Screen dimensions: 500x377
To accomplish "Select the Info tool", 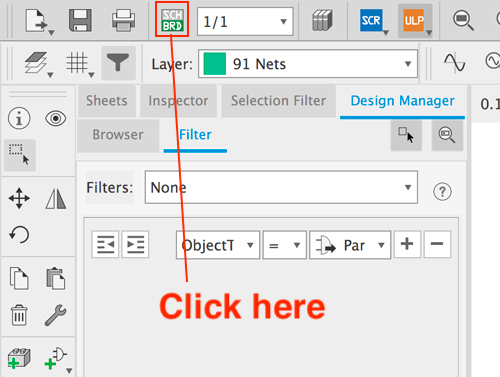I will 19,118.
